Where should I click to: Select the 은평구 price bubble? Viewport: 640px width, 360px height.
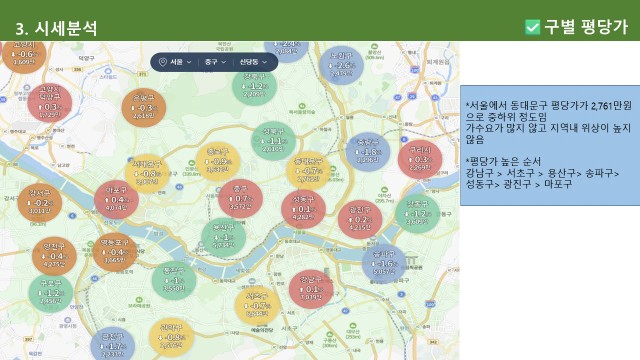click(144, 108)
